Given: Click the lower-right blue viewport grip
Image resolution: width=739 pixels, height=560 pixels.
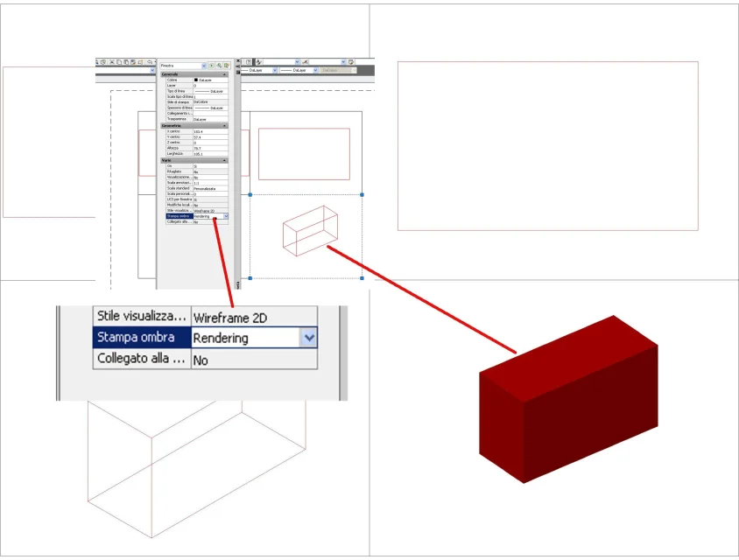Looking at the screenshot, I should [x=362, y=278].
